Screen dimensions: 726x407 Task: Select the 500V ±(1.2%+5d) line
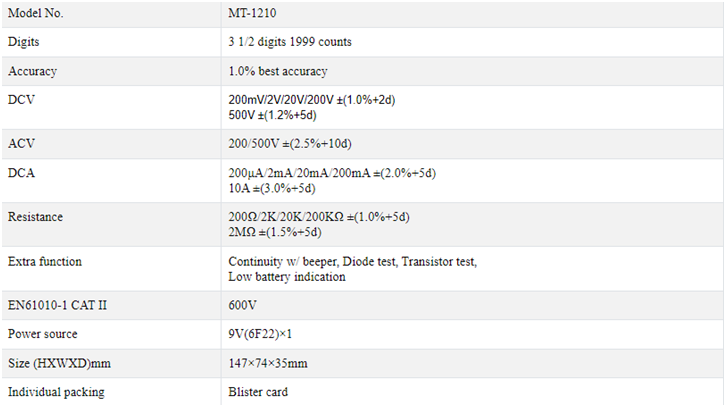(272, 115)
